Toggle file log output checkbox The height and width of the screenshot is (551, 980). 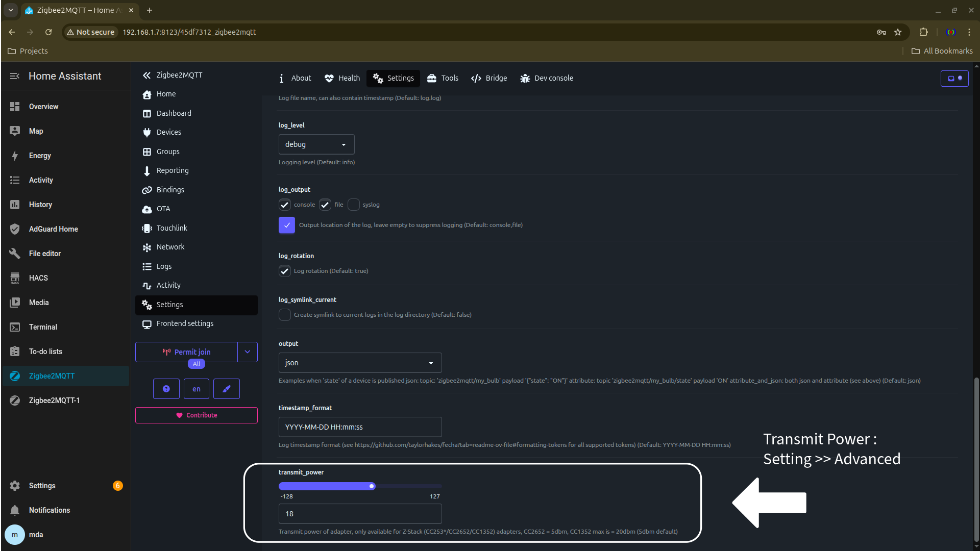pos(325,205)
